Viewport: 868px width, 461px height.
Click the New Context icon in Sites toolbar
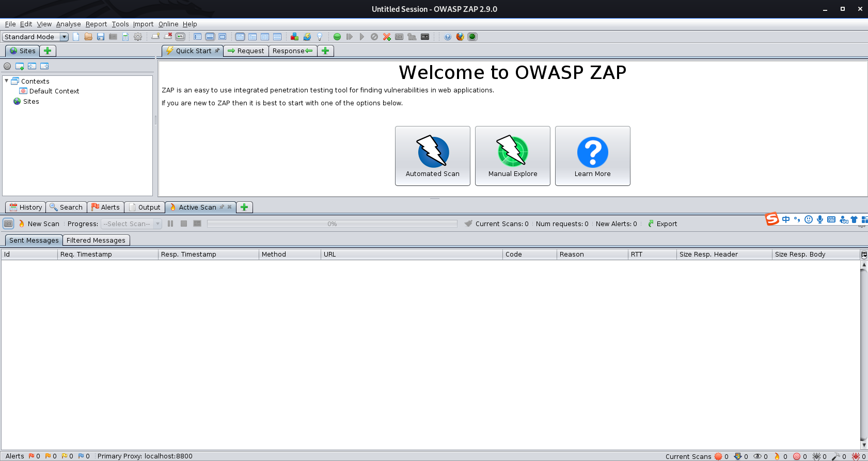20,66
